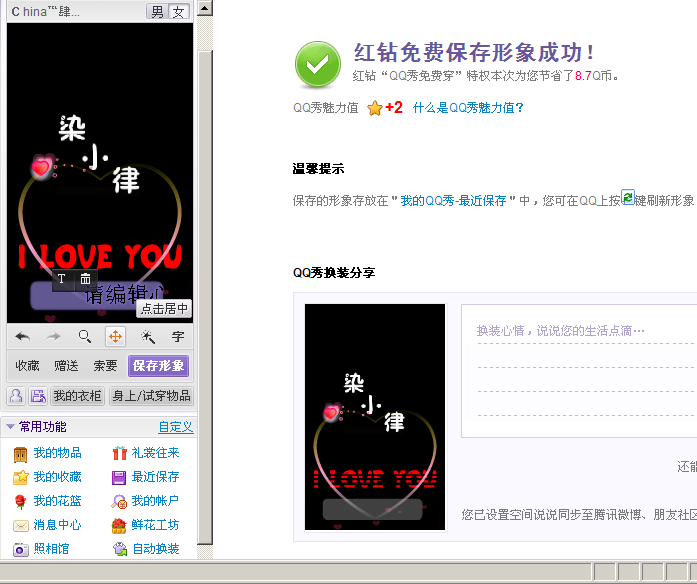Click the 8.7 Q币 savings text
This screenshot has height=584, width=697.
point(593,76)
